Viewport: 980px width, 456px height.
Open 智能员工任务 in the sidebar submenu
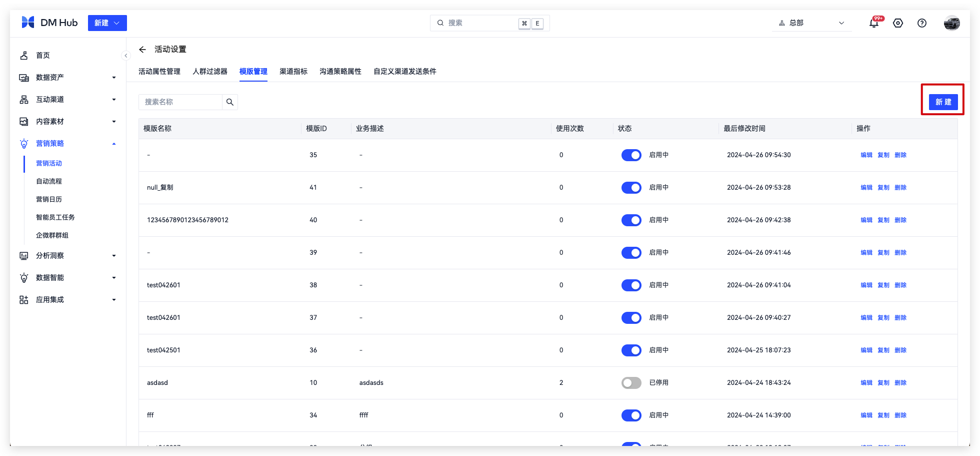point(55,218)
